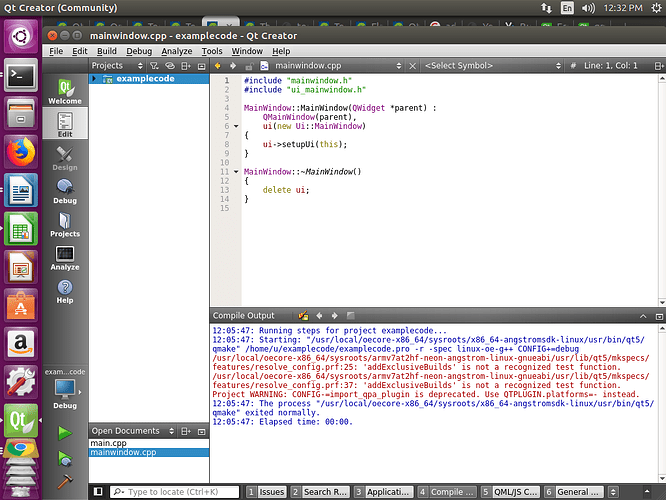Open the Welcome mode
This screenshot has height=500, width=666.
65,91
